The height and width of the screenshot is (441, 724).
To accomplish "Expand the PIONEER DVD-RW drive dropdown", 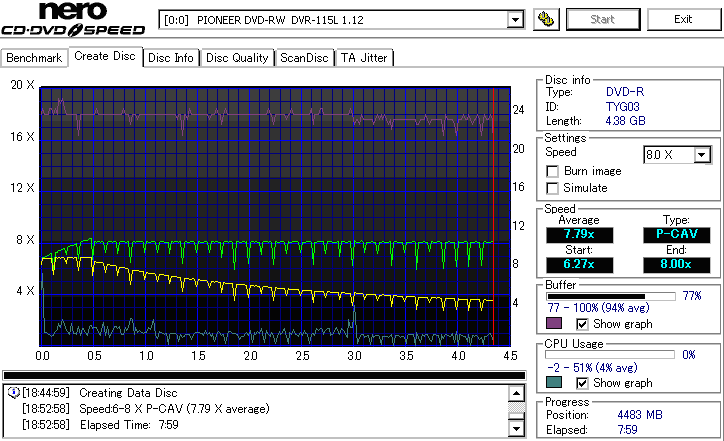I will (x=516, y=20).
